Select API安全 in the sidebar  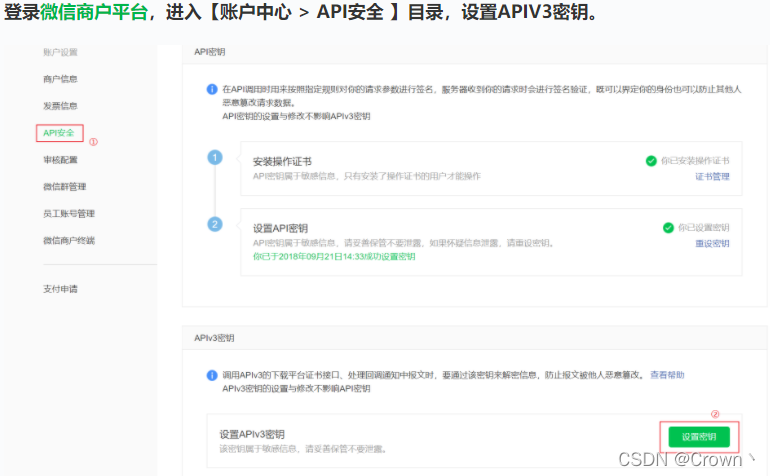coord(59,133)
